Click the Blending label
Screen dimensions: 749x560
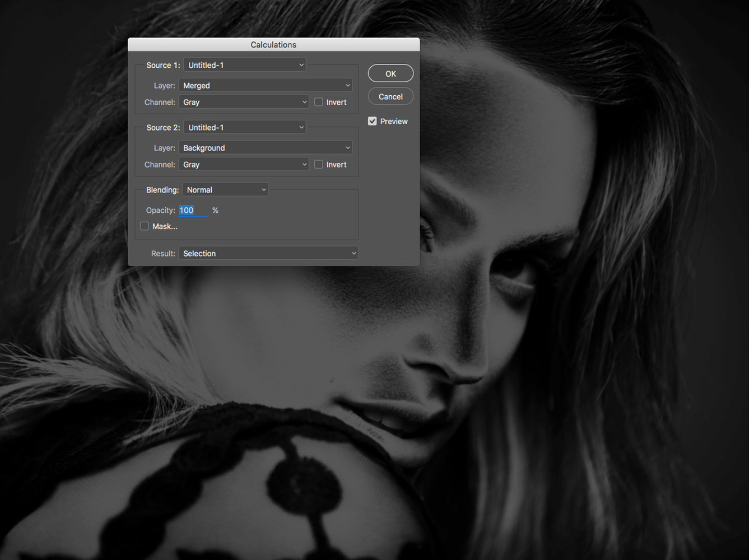pyautogui.click(x=162, y=190)
